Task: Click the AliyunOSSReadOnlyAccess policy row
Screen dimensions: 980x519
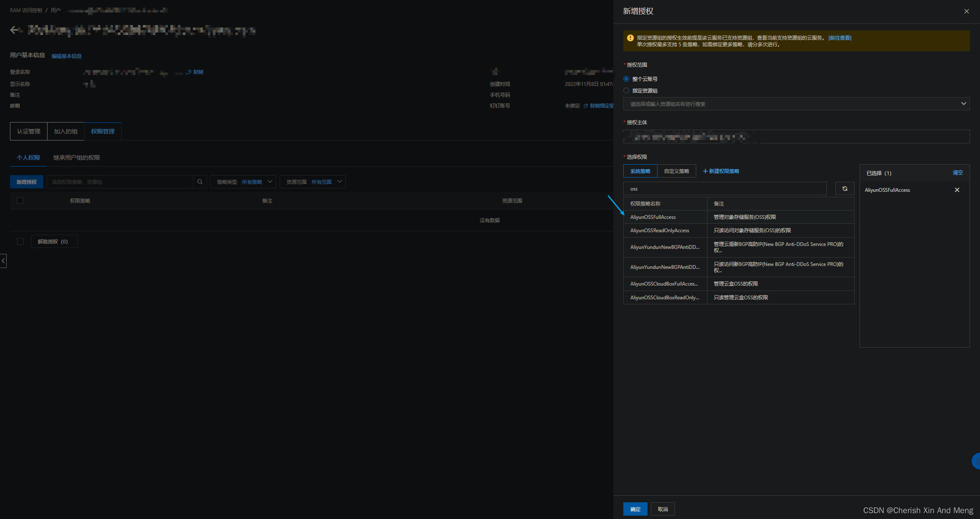Action: (x=660, y=231)
